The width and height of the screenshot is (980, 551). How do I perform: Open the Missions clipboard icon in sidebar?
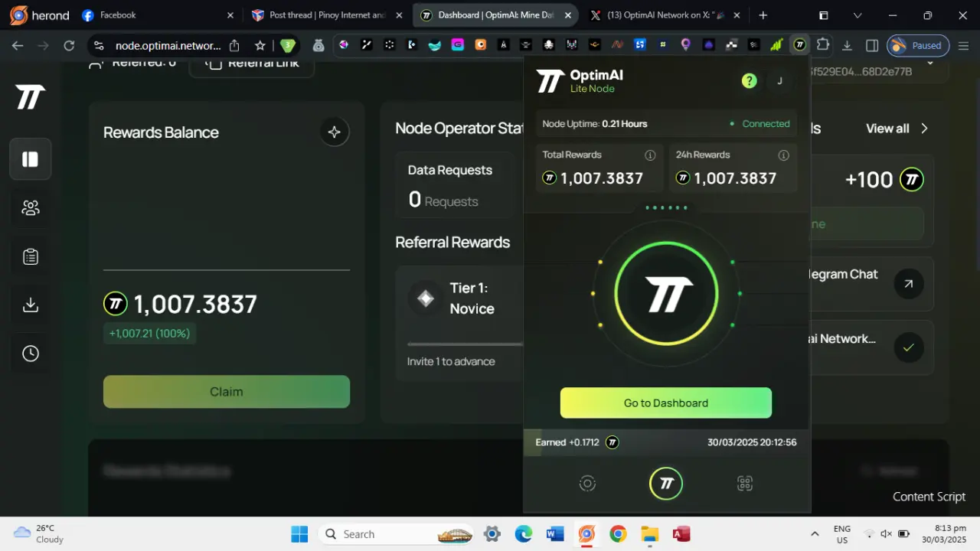pyautogui.click(x=31, y=256)
